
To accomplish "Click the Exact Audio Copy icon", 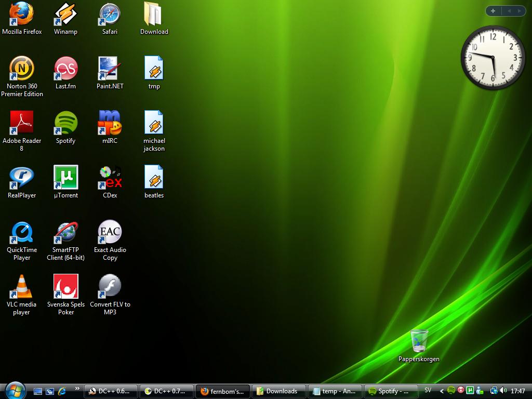I will [x=110, y=241].
